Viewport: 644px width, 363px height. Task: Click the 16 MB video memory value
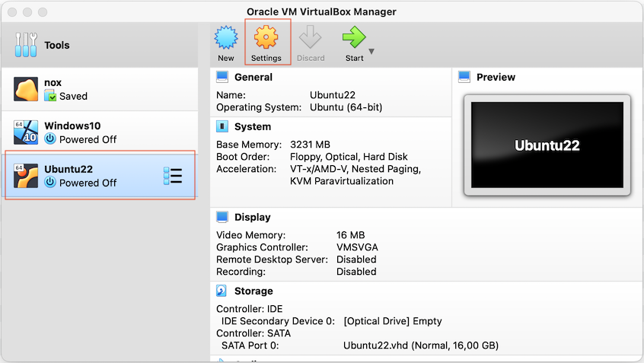point(350,235)
